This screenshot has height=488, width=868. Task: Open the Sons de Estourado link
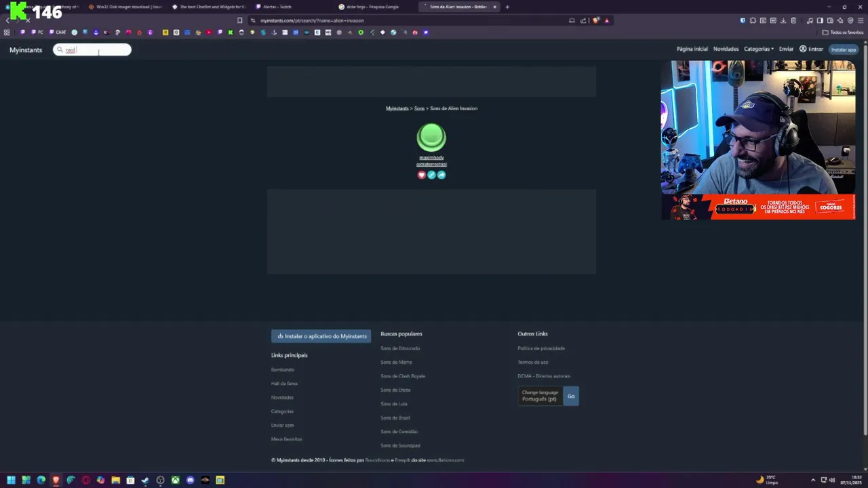(x=400, y=348)
